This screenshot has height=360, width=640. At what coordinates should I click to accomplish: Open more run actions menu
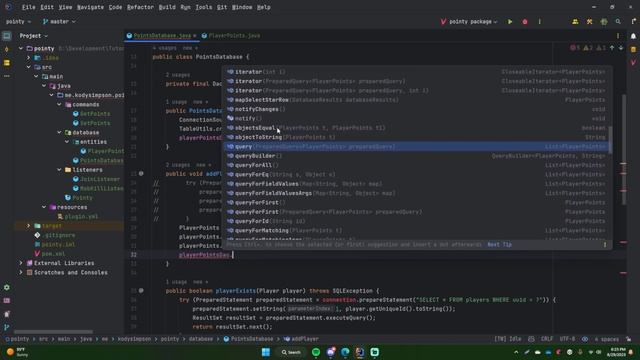coord(540,22)
